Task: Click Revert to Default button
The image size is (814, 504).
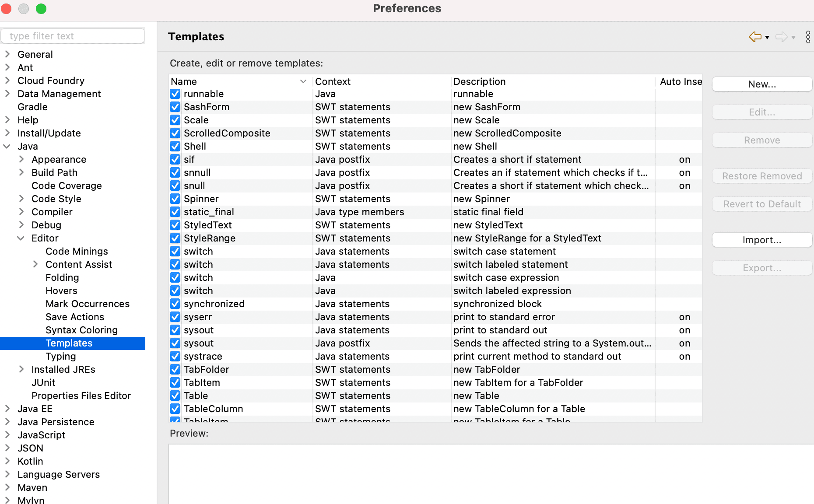Action: pyautogui.click(x=762, y=204)
